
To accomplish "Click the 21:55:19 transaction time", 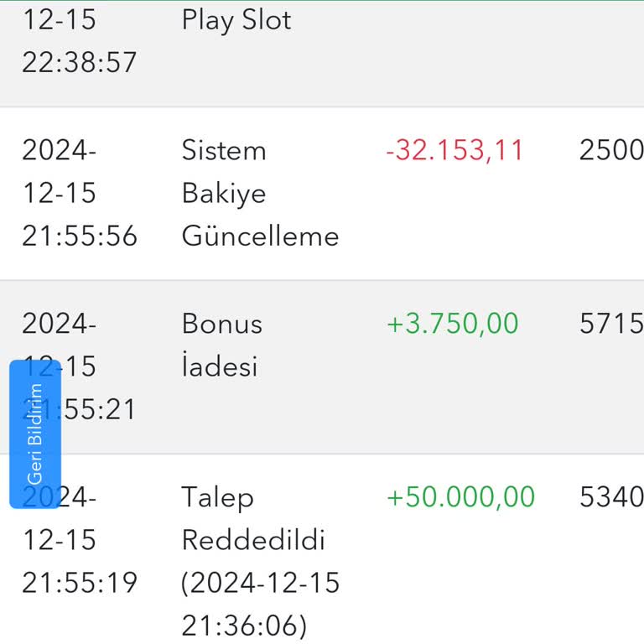I will tap(80, 583).
